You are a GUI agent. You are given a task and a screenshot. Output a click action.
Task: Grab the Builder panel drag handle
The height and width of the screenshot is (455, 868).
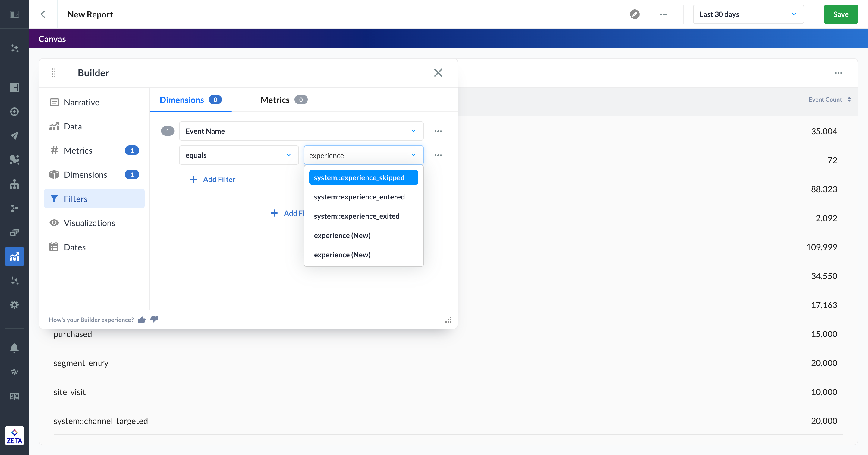click(54, 73)
